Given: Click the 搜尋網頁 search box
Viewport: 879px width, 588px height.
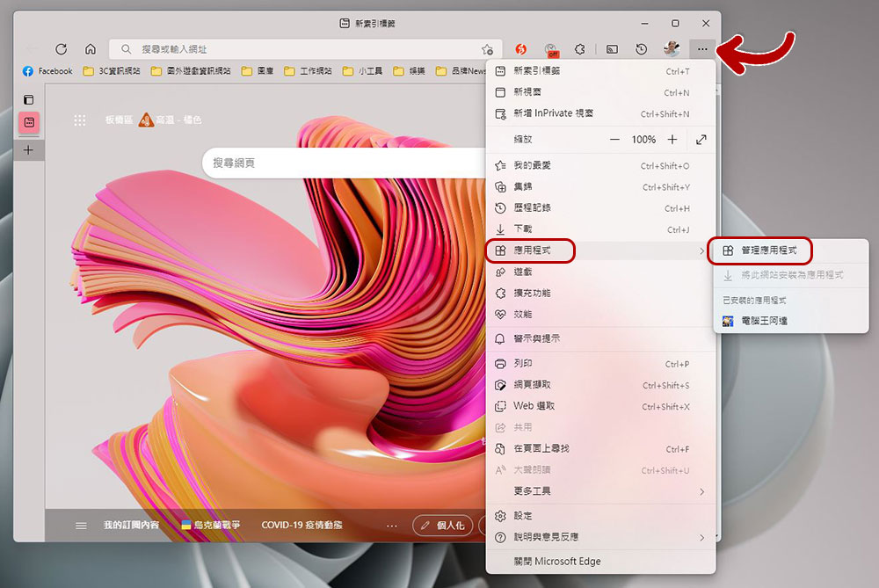Looking at the screenshot, I should 343,163.
